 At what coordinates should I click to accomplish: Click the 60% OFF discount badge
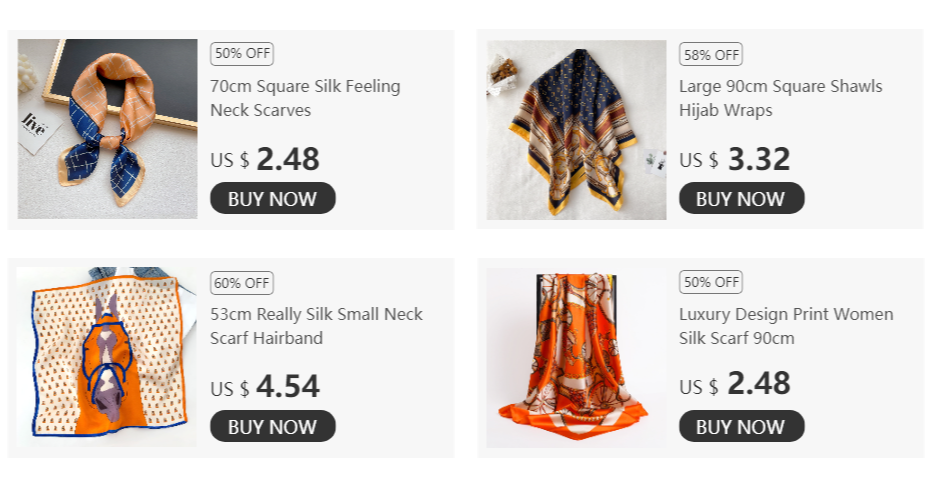242,283
